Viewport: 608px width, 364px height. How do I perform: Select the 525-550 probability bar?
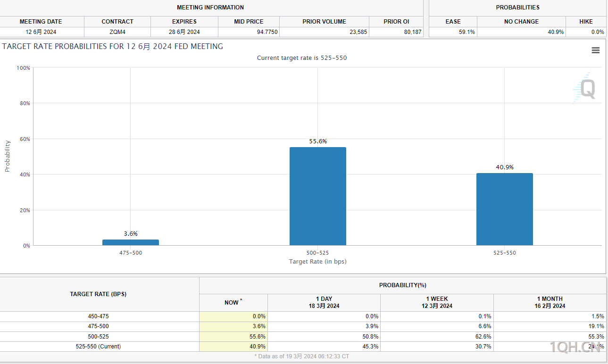click(x=504, y=209)
